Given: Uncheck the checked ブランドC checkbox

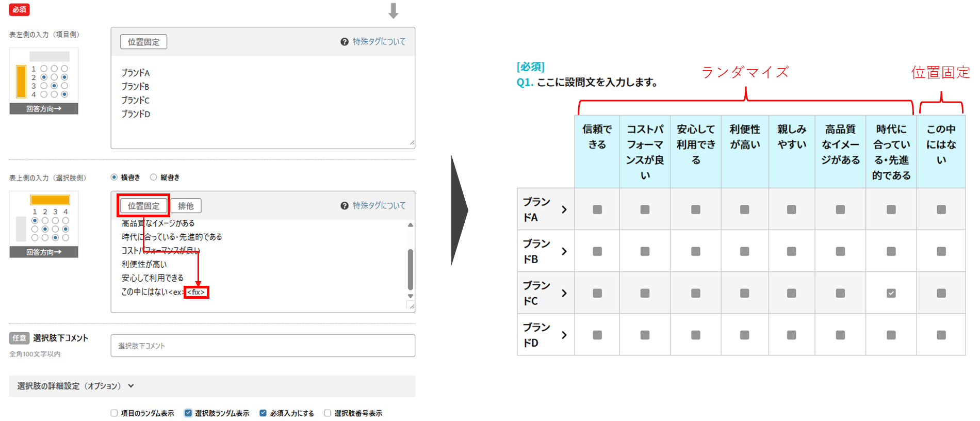Looking at the screenshot, I should coord(891,293).
